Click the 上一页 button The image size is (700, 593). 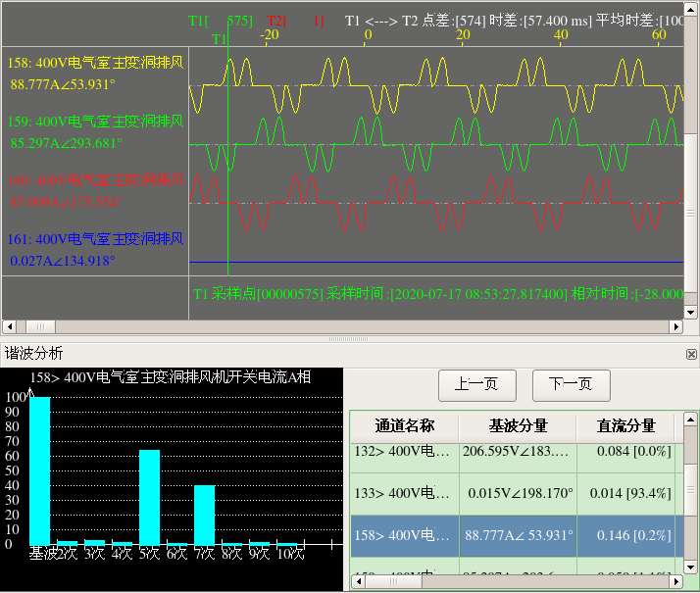476,384
